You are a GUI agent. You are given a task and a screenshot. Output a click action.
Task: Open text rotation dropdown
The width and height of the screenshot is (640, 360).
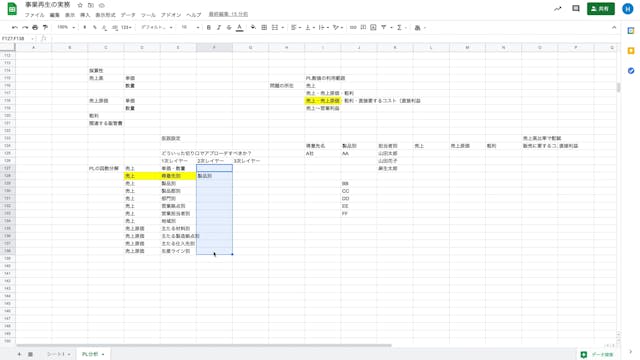pos(338,27)
